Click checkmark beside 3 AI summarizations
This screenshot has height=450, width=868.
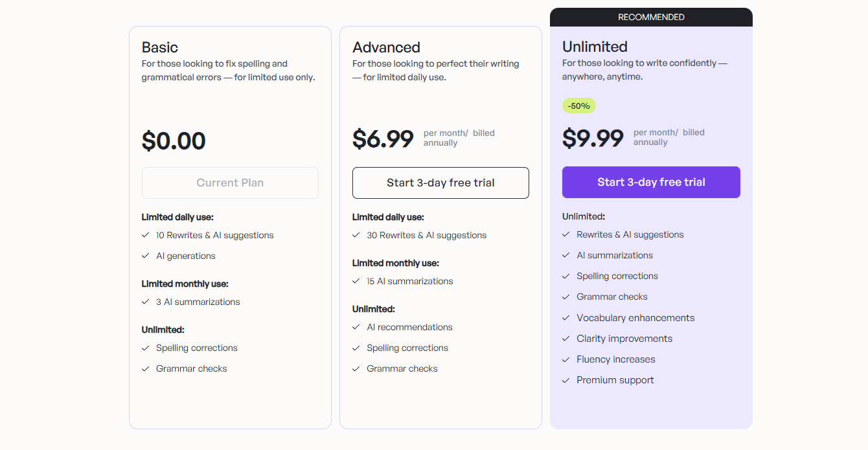146,302
